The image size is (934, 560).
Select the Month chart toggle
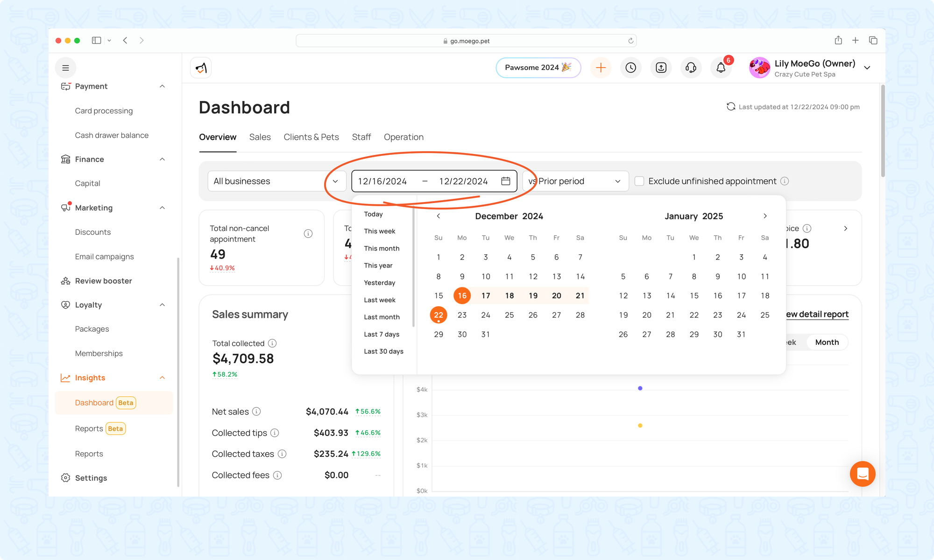827,342
